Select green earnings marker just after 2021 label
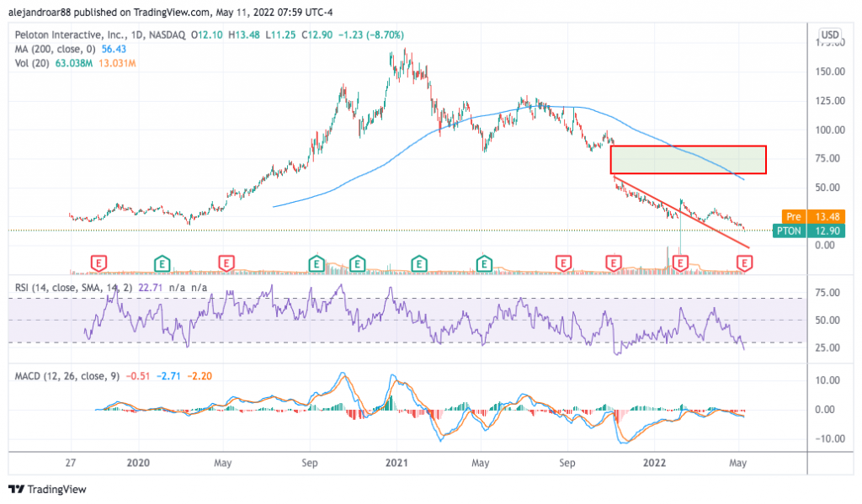Image resolution: width=862 pixels, height=504 pixels. (419, 263)
